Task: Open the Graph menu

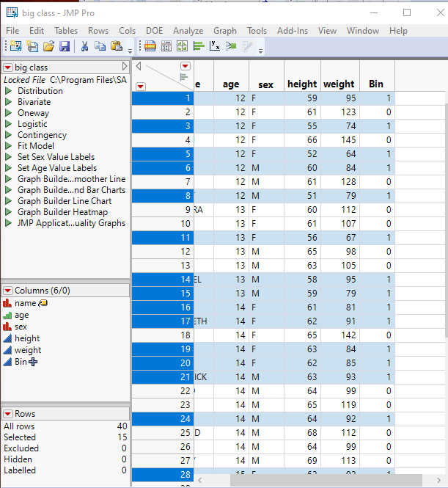Action: [x=224, y=31]
